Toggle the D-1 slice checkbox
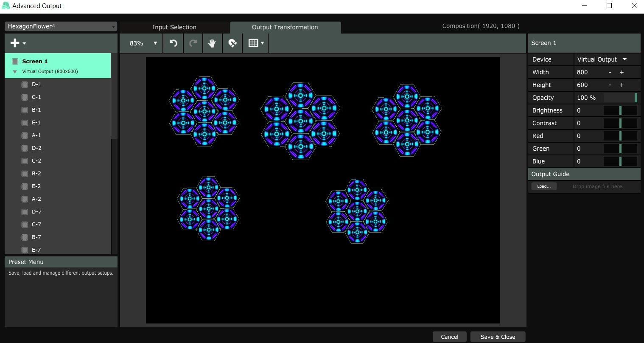 pos(25,84)
